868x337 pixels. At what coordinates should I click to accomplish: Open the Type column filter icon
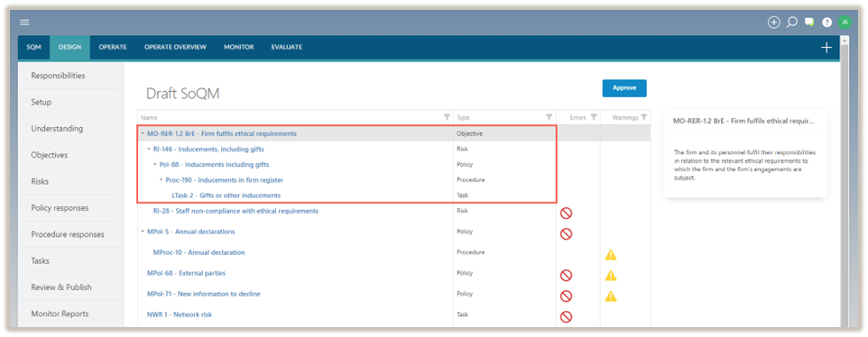[549, 117]
